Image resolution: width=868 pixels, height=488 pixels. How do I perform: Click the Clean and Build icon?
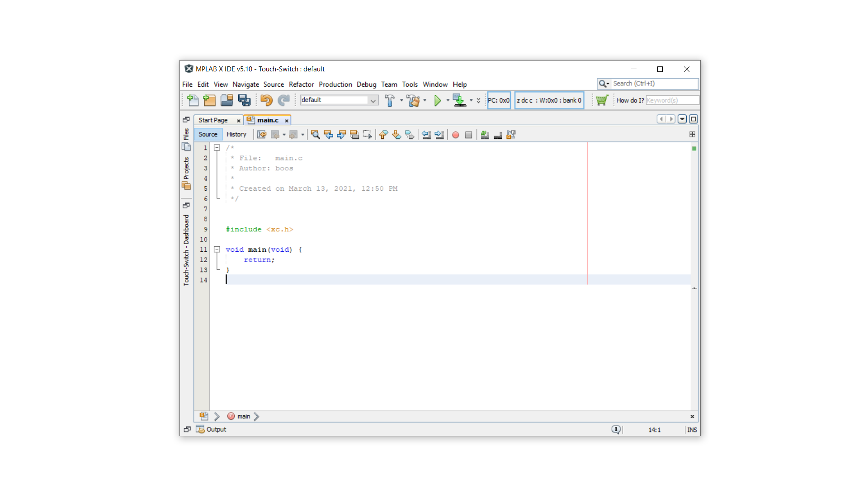point(413,100)
